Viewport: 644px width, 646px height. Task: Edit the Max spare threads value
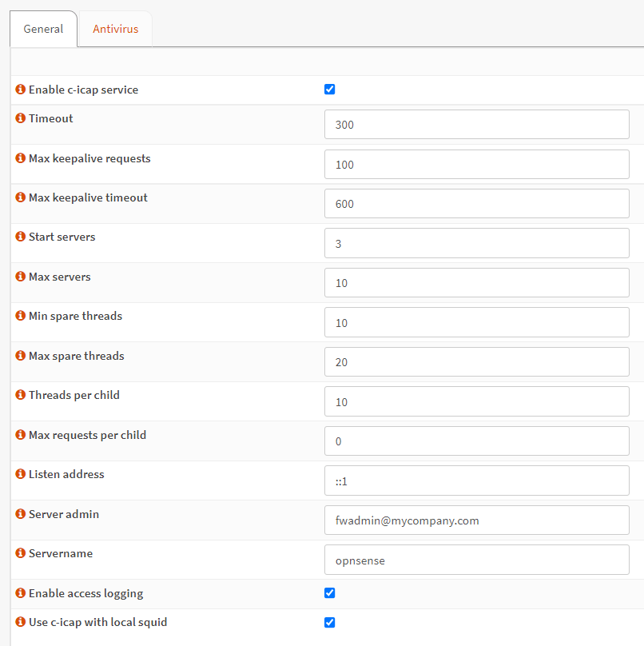[x=476, y=362]
